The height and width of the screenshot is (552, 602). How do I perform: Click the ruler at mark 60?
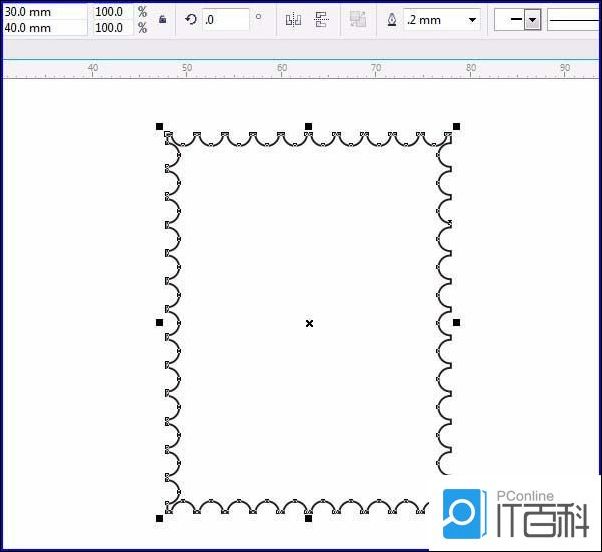click(x=282, y=68)
